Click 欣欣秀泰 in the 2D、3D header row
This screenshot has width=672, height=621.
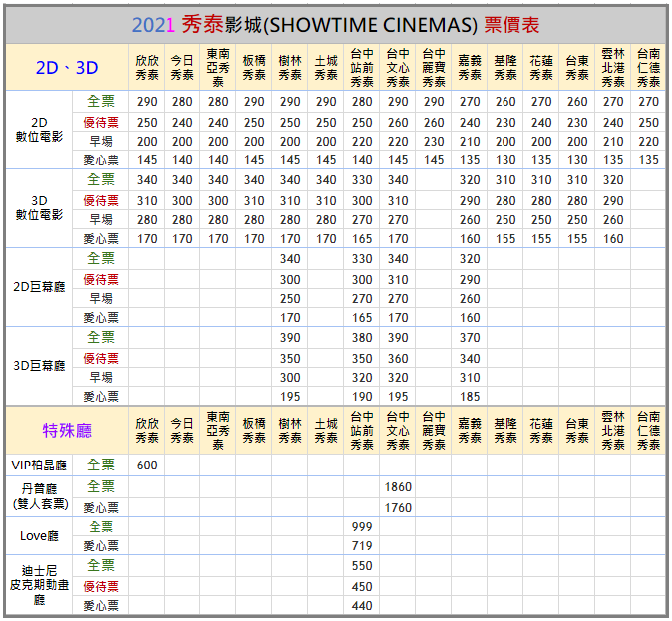[x=147, y=68]
